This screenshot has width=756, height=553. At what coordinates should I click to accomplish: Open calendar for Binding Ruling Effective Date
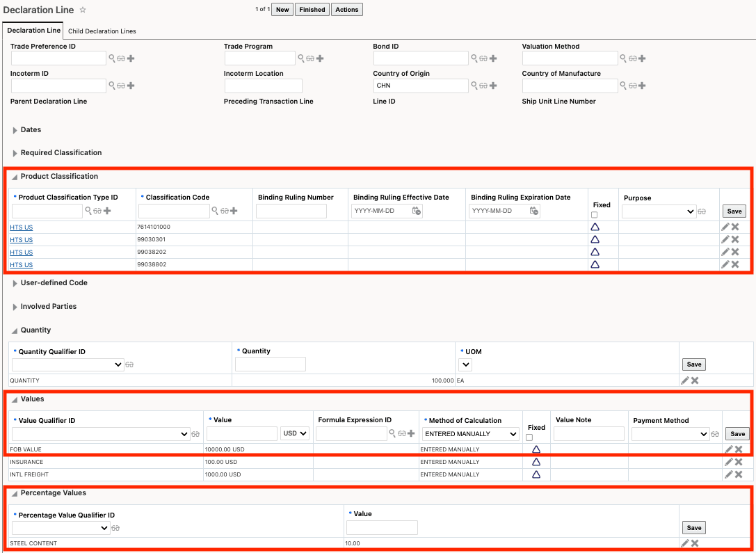[417, 211]
